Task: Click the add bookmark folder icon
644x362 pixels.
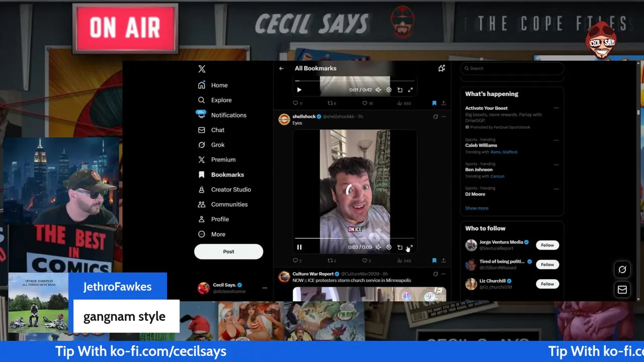Action: [441, 68]
